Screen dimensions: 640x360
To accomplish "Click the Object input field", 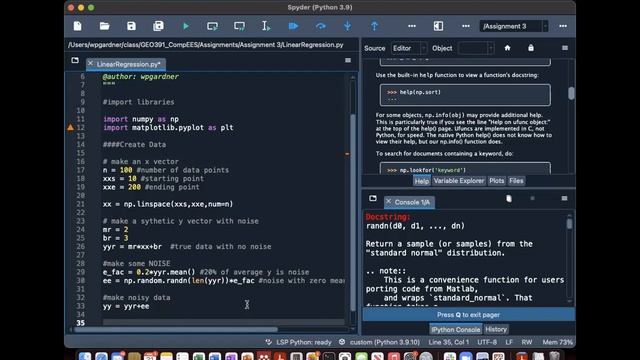I will click(476, 48).
